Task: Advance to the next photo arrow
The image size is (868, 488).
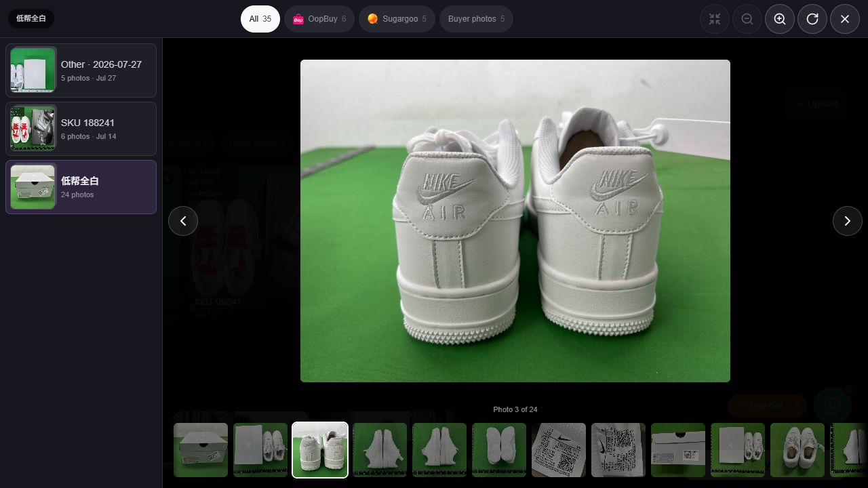Action: pos(848,221)
